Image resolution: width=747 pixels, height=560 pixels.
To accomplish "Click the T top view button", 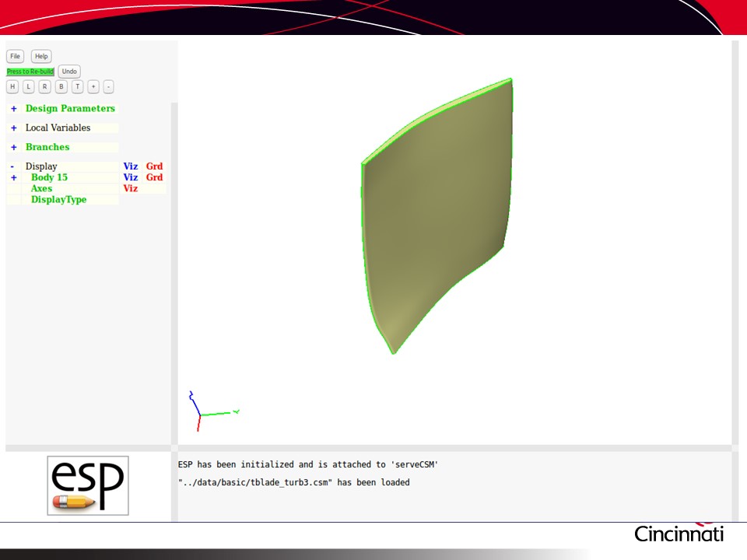I will pyautogui.click(x=78, y=87).
